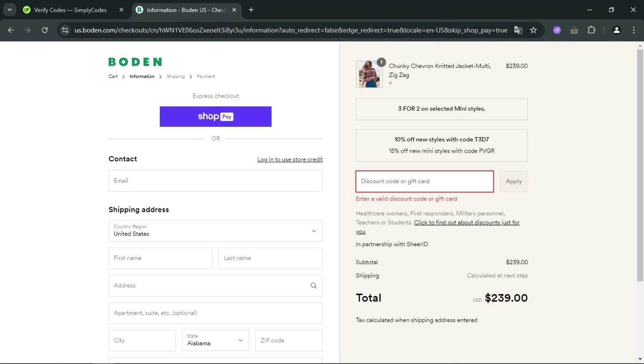Click the Total USD $239.00 amount
The width and height of the screenshot is (644, 364).
506,298
